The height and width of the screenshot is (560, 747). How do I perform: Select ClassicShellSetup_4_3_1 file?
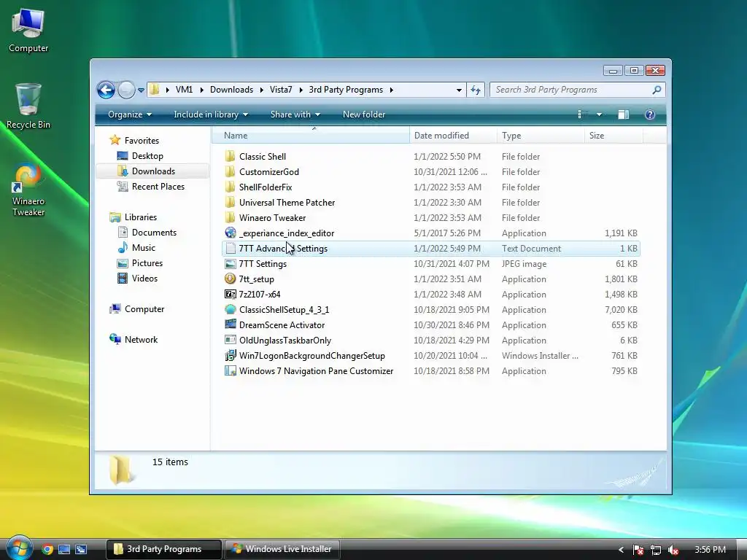[431, 309]
